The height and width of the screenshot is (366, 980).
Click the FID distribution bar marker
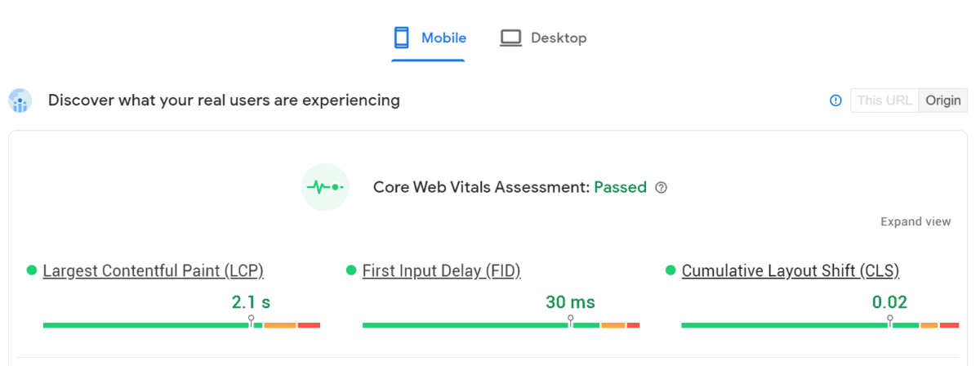[x=570, y=322]
